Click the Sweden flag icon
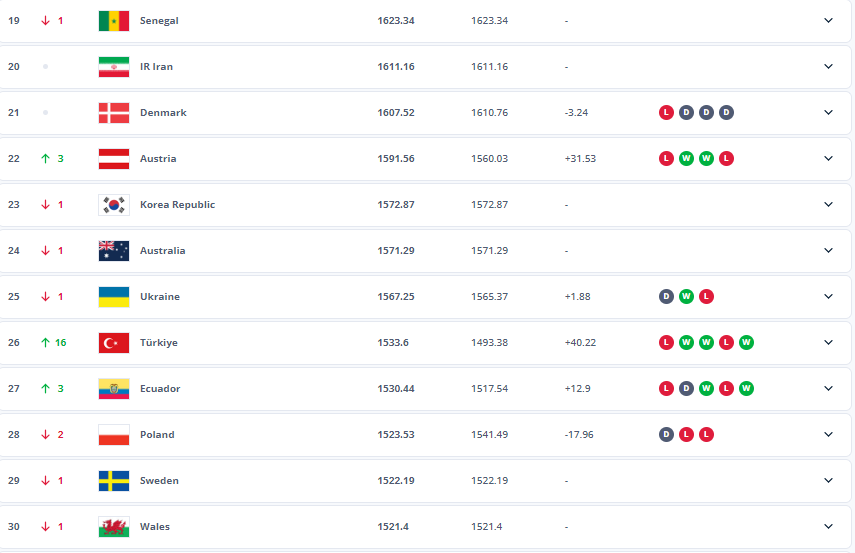Image resolution: width=855 pixels, height=553 pixels. 113,480
